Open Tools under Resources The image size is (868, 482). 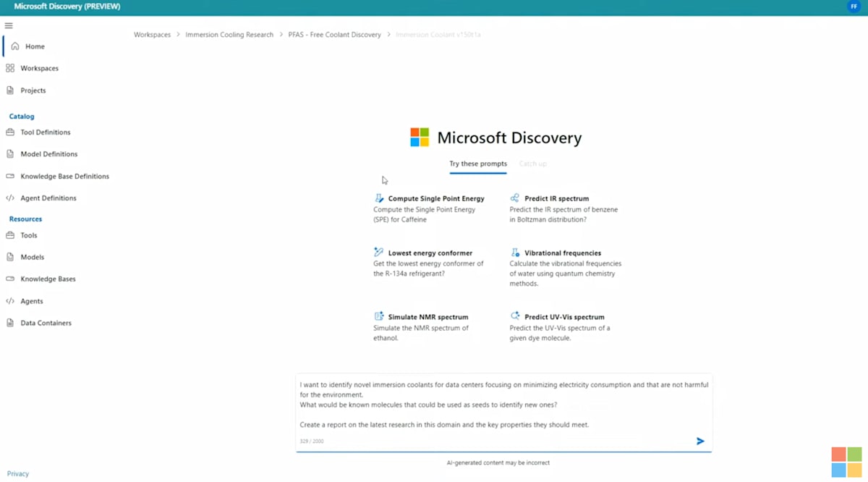[x=29, y=235]
